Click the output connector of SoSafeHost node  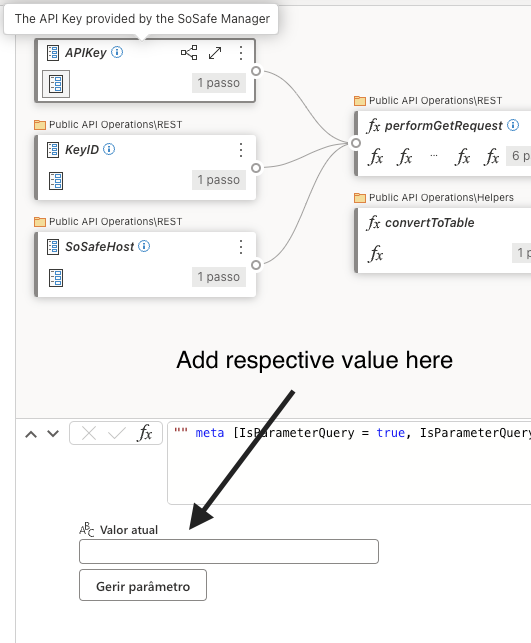[256, 265]
